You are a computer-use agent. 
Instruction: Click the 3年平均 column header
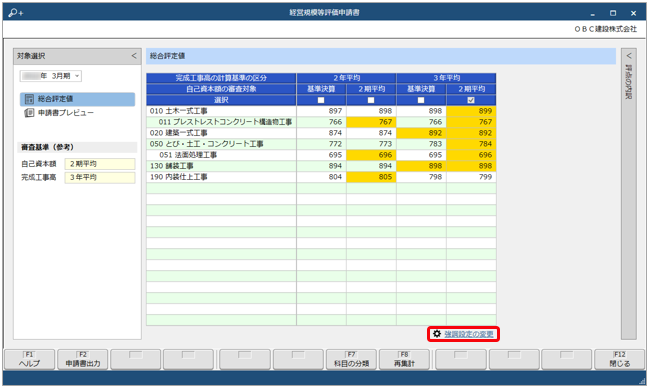(446, 78)
